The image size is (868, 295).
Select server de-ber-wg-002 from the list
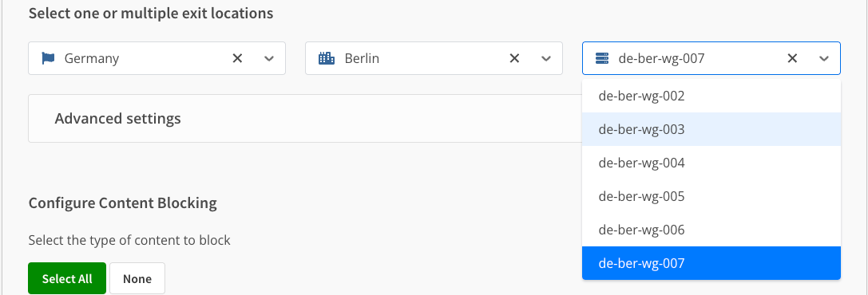[x=711, y=96]
